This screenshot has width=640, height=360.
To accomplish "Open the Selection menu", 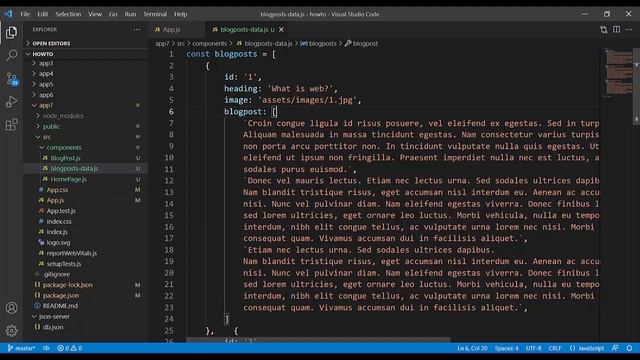I will (68, 14).
